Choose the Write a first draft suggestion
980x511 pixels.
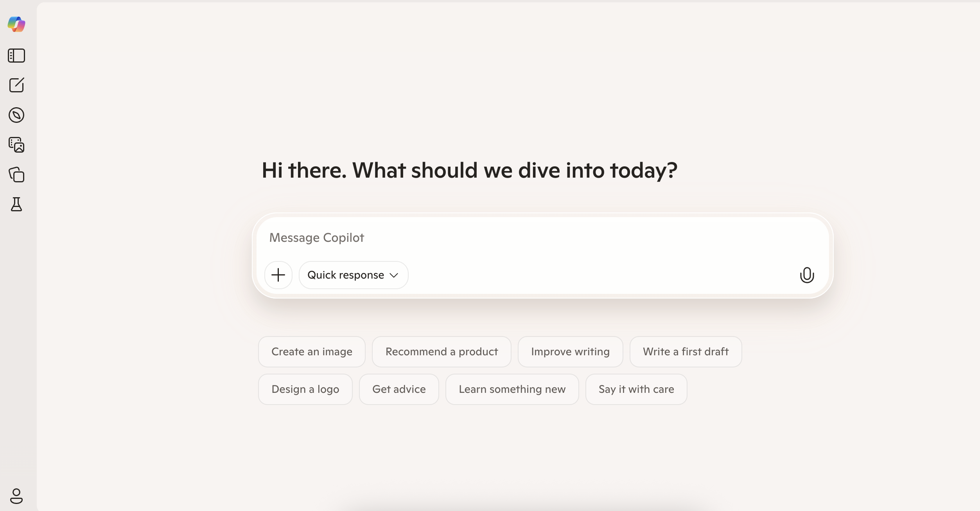(x=686, y=352)
